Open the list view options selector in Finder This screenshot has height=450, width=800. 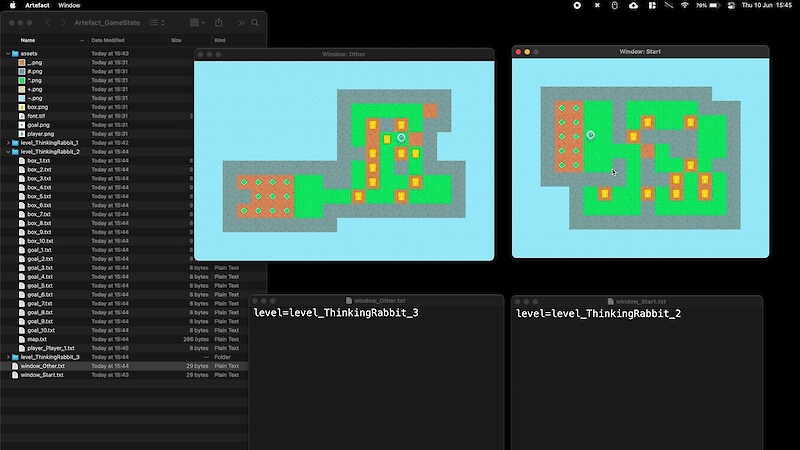pos(157,22)
